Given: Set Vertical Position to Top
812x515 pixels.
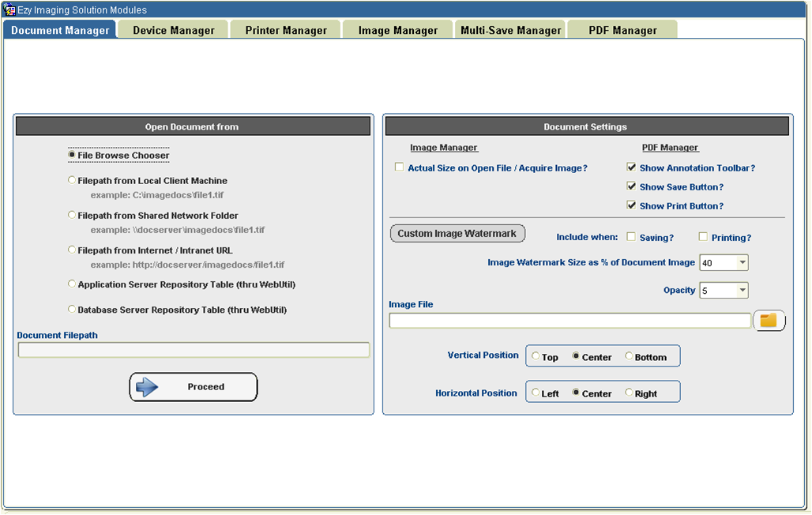Looking at the screenshot, I should pos(536,357).
